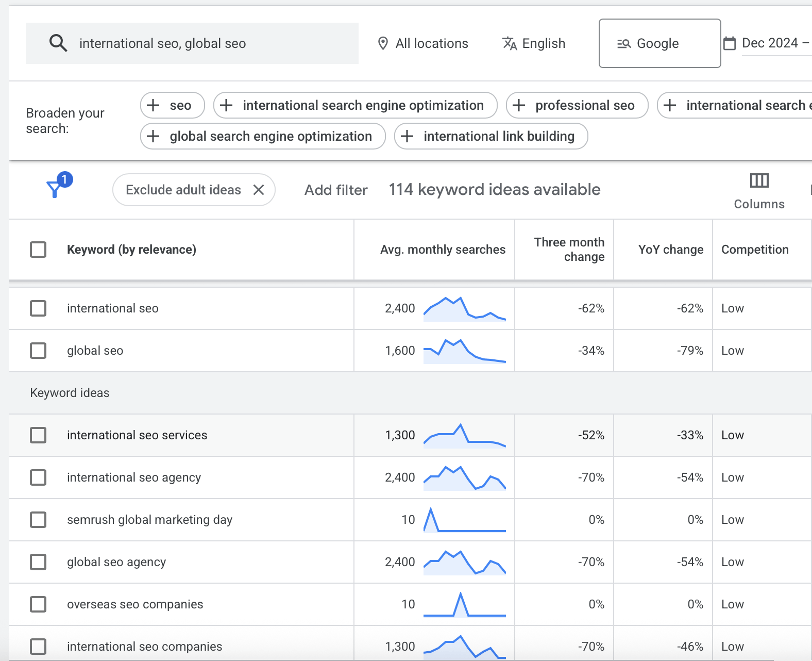Open the Columns layout icon
Screen dimensions: 812x661
[759, 181]
